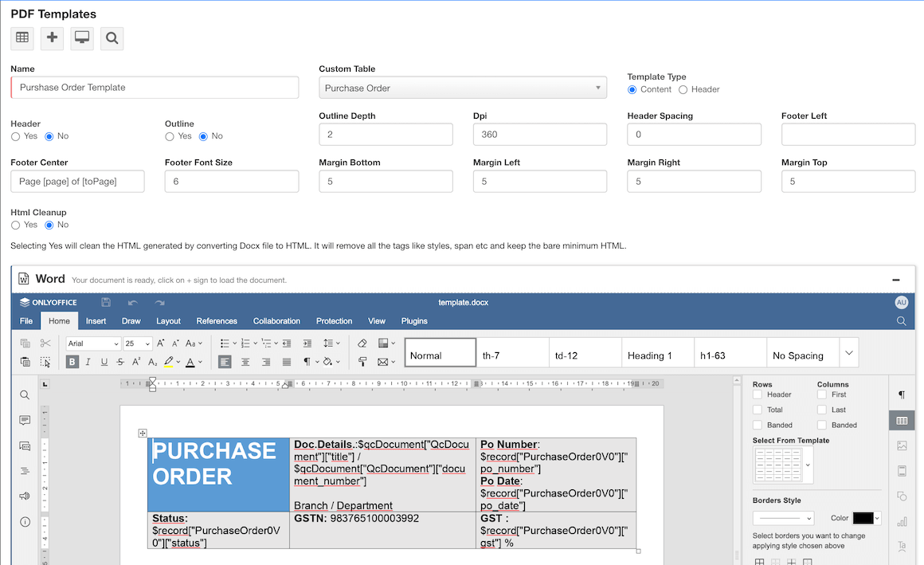Switch to the Layout tab
This screenshot has height=565, width=924.
pos(168,321)
